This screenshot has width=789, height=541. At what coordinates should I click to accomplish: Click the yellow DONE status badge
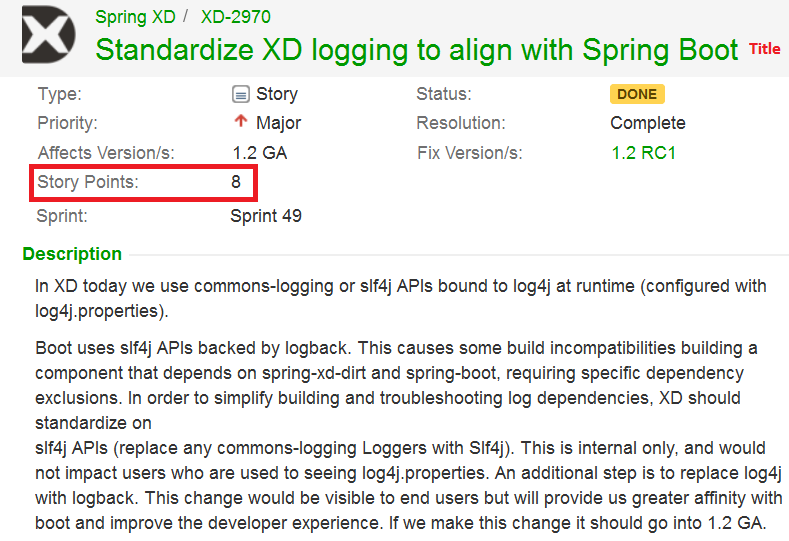pyautogui.click(x=637, y=94)
